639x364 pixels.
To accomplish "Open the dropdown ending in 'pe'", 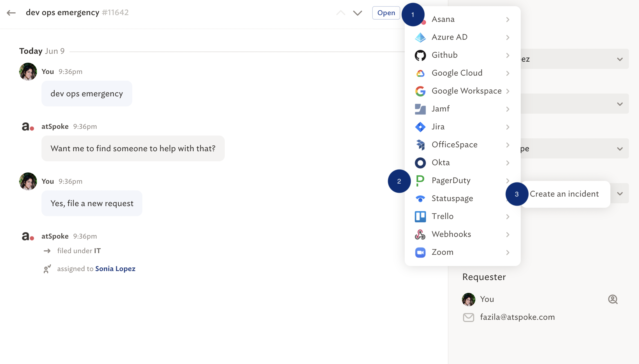I will tap(575, 149).
